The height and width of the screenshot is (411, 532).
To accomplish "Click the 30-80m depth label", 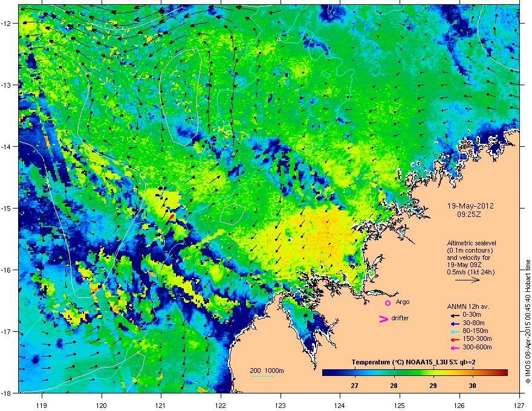I will click(473, 323).
